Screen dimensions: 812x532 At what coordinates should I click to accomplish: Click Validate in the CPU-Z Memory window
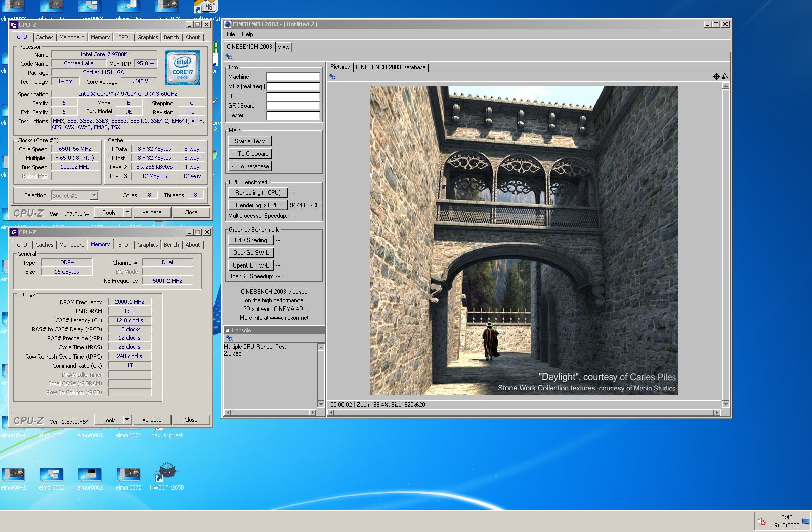152,420
